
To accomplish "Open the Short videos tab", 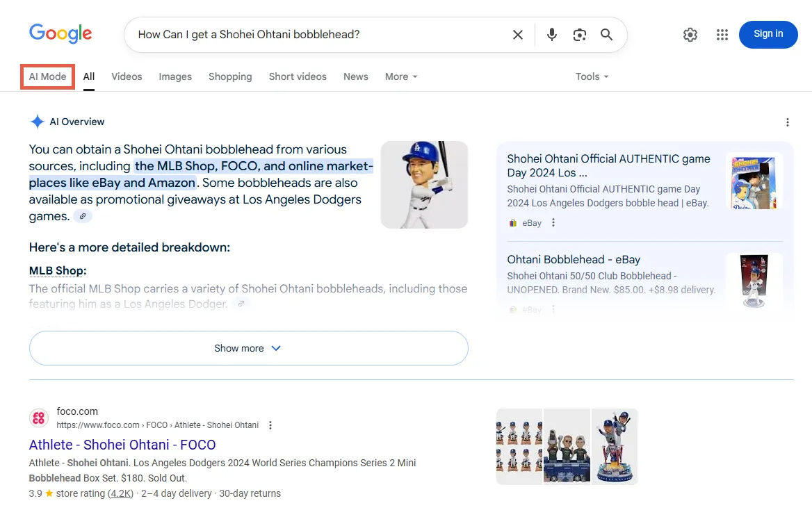I will tap(298, 76).
